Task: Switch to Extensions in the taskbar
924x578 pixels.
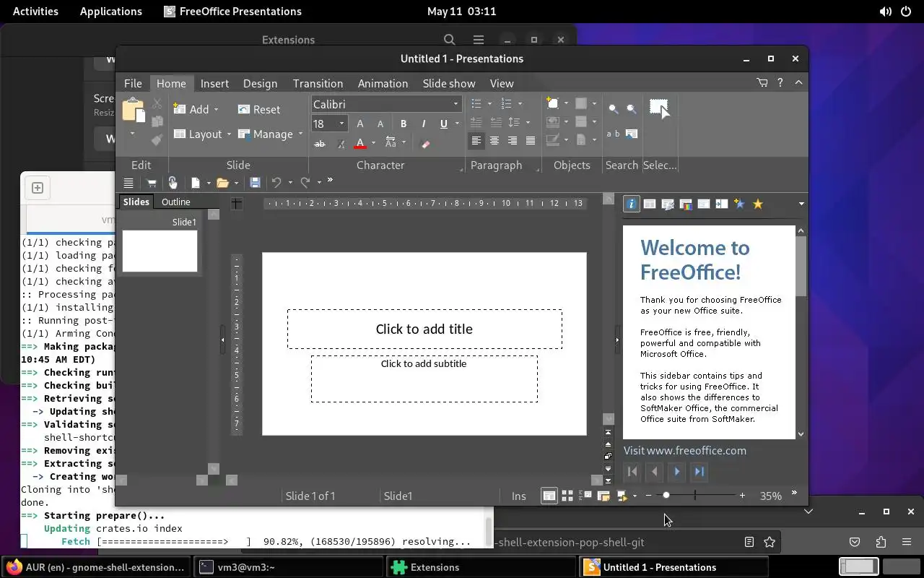Action: [481, 567]
